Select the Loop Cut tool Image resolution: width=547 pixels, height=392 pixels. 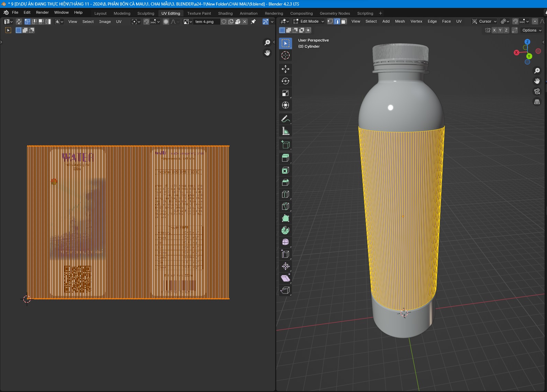click(286, 194)
